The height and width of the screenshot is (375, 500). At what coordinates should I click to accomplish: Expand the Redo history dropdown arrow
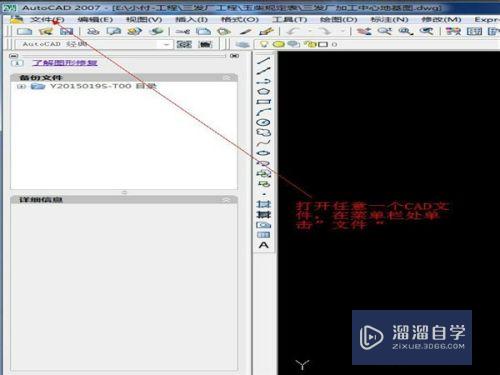(342, 32)
